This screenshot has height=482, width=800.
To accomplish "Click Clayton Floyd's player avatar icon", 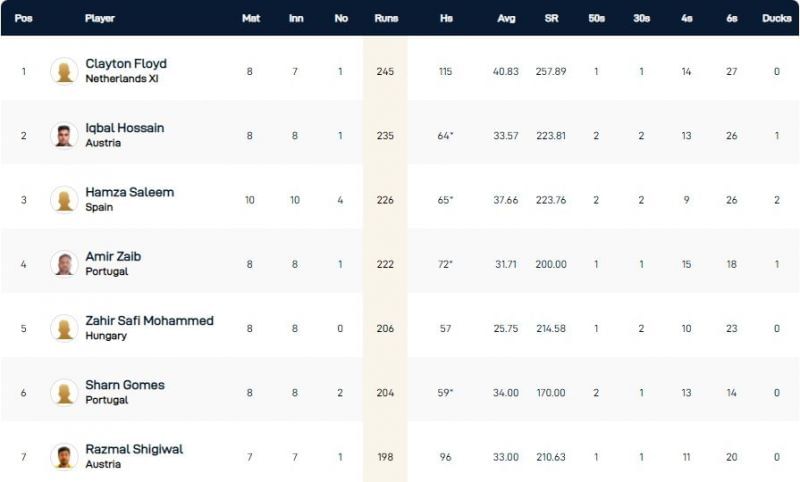I will pos(64,71).
